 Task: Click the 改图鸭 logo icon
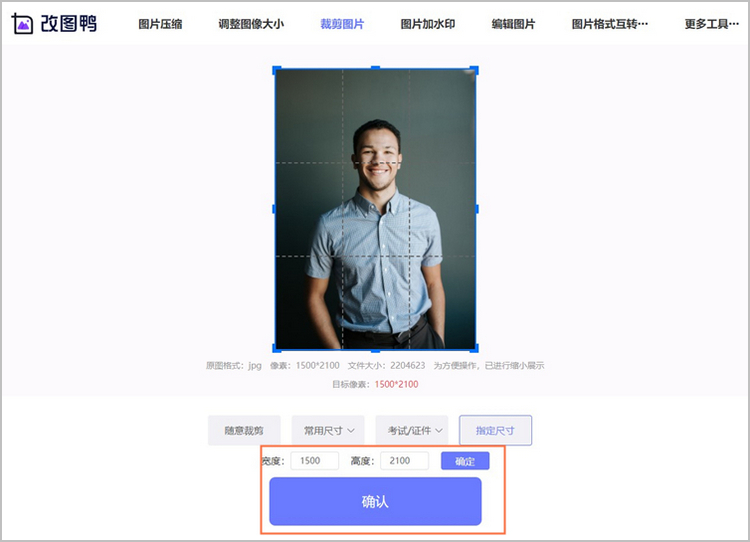(x=22, y=23)
